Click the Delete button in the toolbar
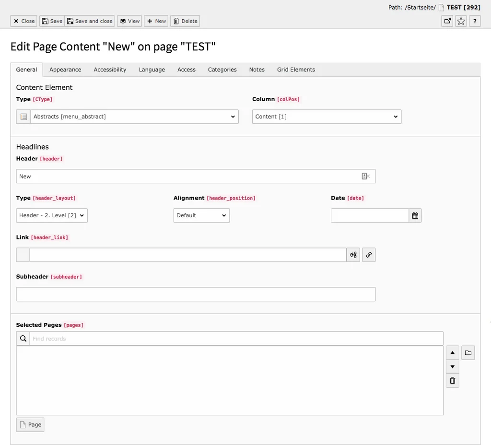This screenshot has width=491, height=448. click(185, 21)
